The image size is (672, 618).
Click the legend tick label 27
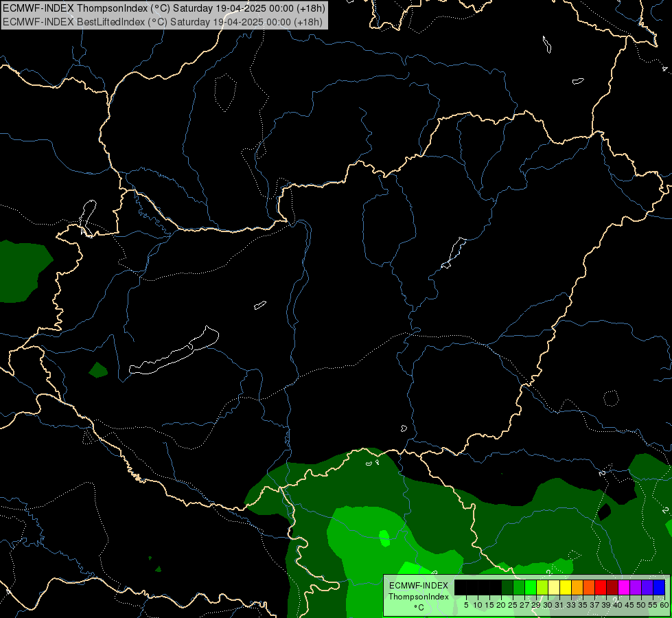tap(524, 605)
